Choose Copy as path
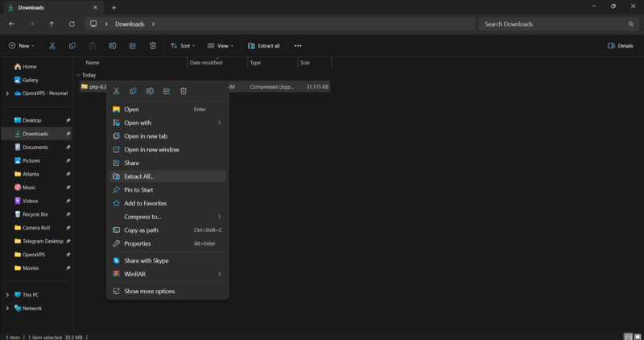 pos(167,230)
